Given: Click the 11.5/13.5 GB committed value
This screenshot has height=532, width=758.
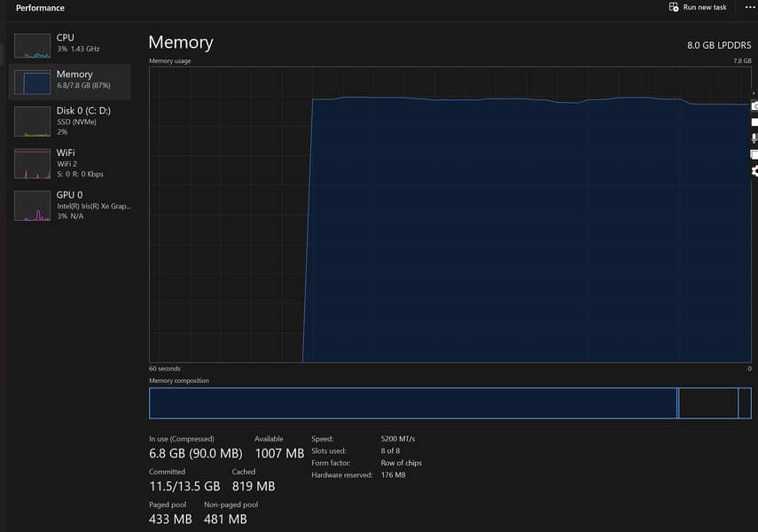Looking at the screenshot, I should 184,487.
